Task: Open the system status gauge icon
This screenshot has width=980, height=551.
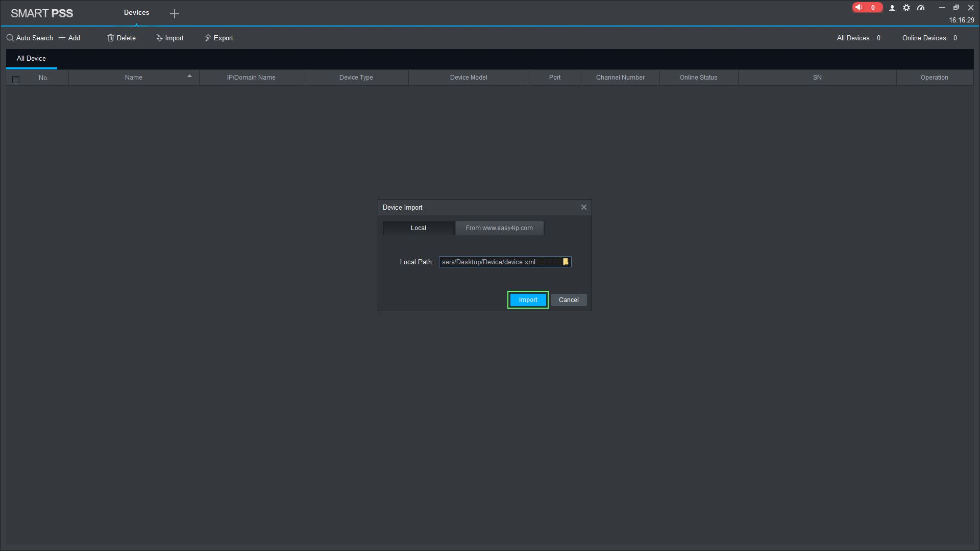Action: [921, 8]
